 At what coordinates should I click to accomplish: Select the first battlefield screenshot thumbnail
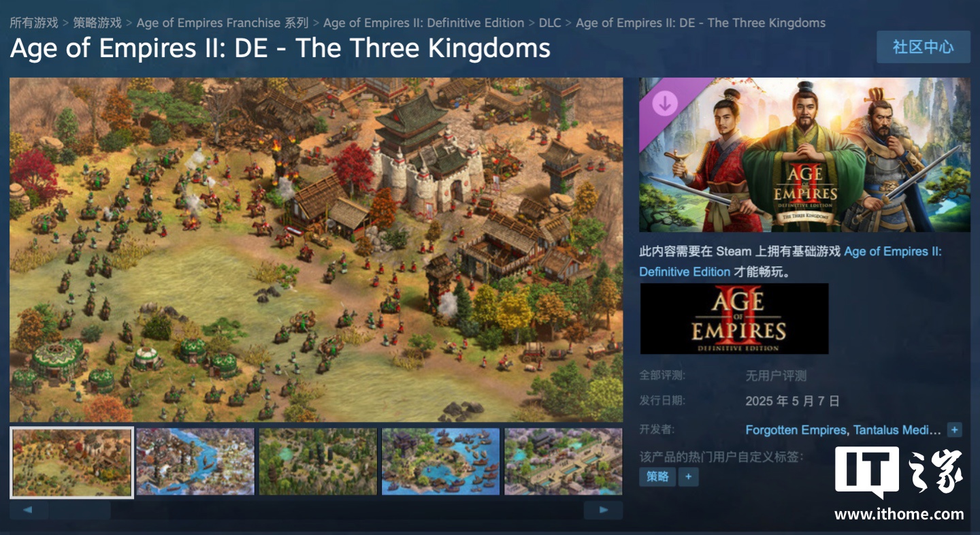click(72, 462)
